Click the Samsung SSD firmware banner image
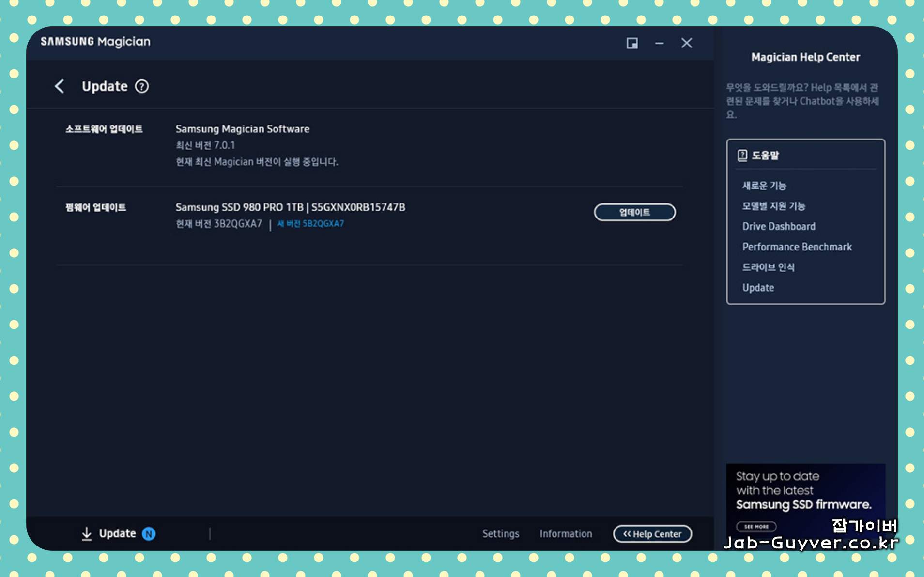The width and height of the screenshot is (924, 577). click(805, 504)
